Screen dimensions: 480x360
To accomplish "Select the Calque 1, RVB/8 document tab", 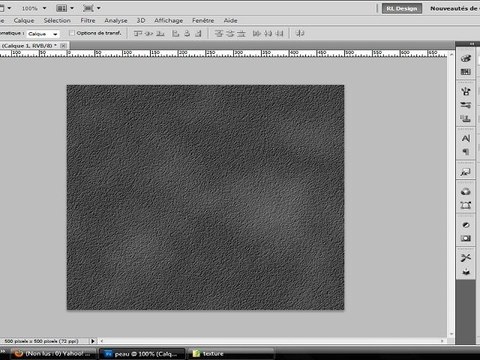I will (29, 46).
